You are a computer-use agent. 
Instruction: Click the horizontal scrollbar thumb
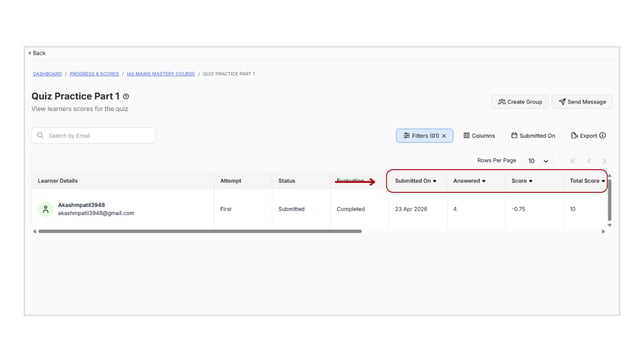[x=200, y=231]
